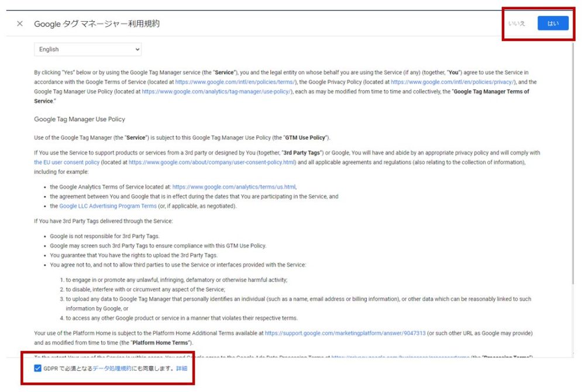Click text 'Google is not responsible for 3rd Party Tags.'

(x=105, y=236)
